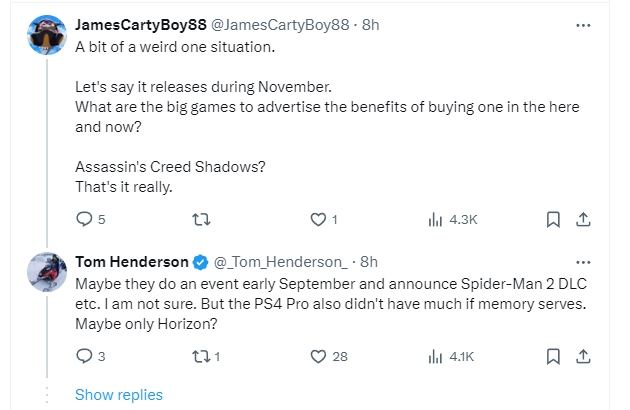Bookmark JamesCartyBoy88's tweet
Viewport: 630px width, 410px height.
tap(553, 219)
